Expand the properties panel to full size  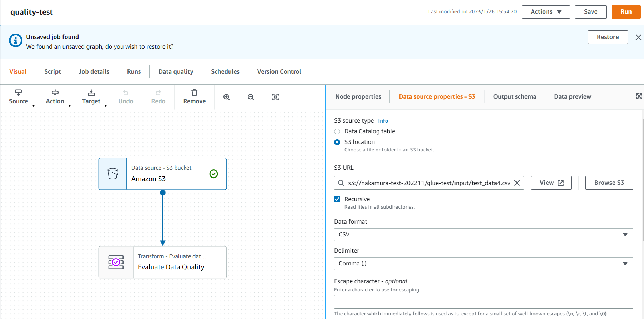639,96
